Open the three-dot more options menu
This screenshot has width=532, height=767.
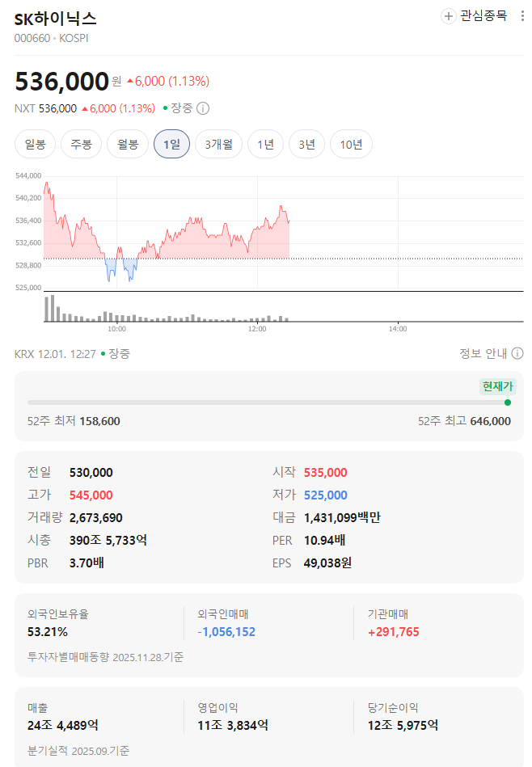522,16
